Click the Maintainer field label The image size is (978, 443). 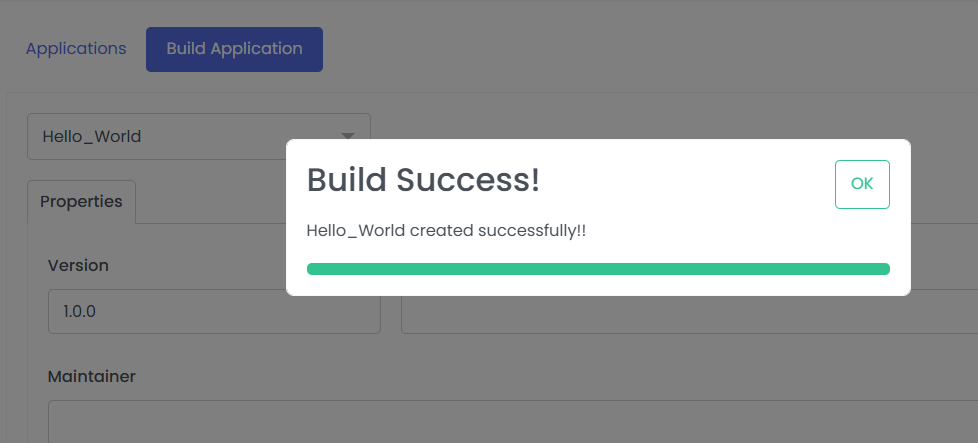pyautogui.click(x=92, y=376)
